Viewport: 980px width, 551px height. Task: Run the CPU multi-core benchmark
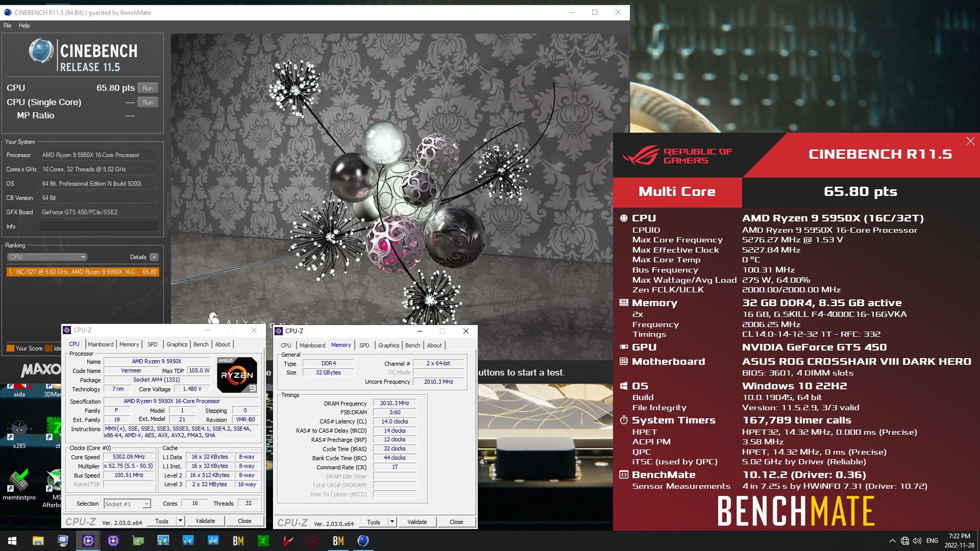[148, 88]
